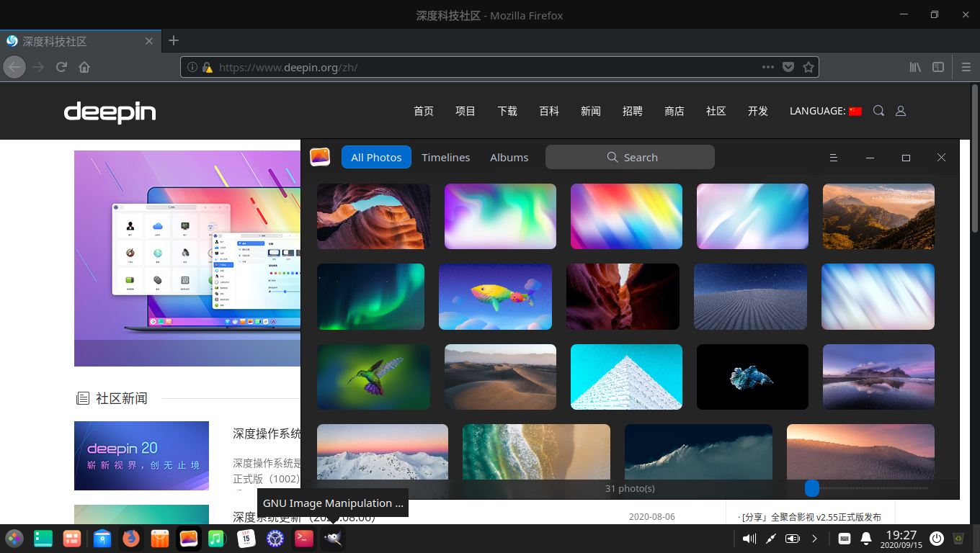Viewport: 980px width, 553px height.
Task: Open Firefox application menu button
Action: [x=966, y=67]
